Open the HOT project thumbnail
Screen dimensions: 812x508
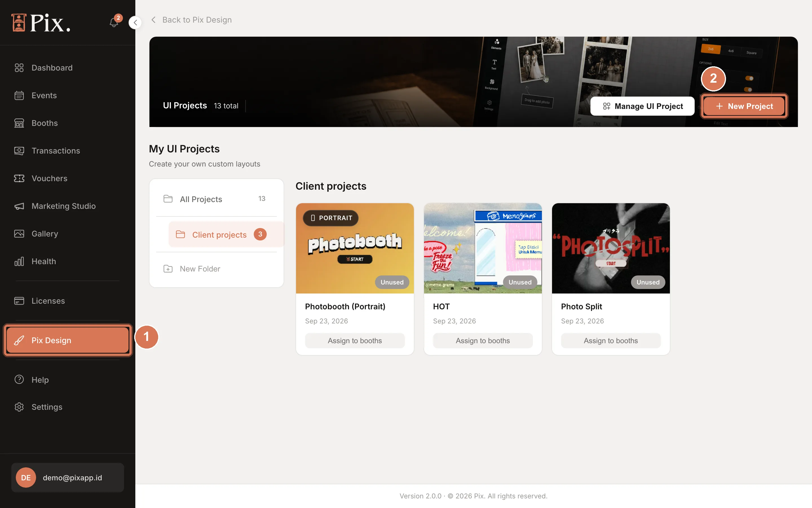click(x=483, y=248)
